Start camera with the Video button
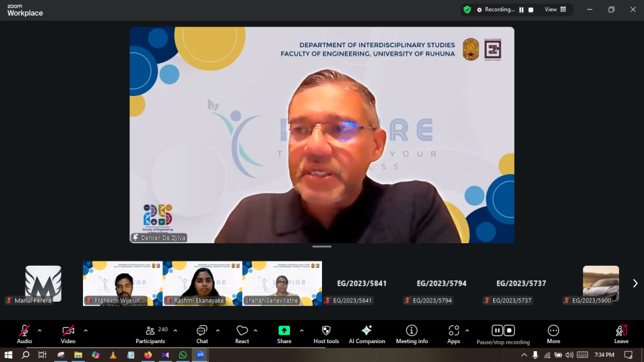 pyautogui.click(x=68, y=333)
